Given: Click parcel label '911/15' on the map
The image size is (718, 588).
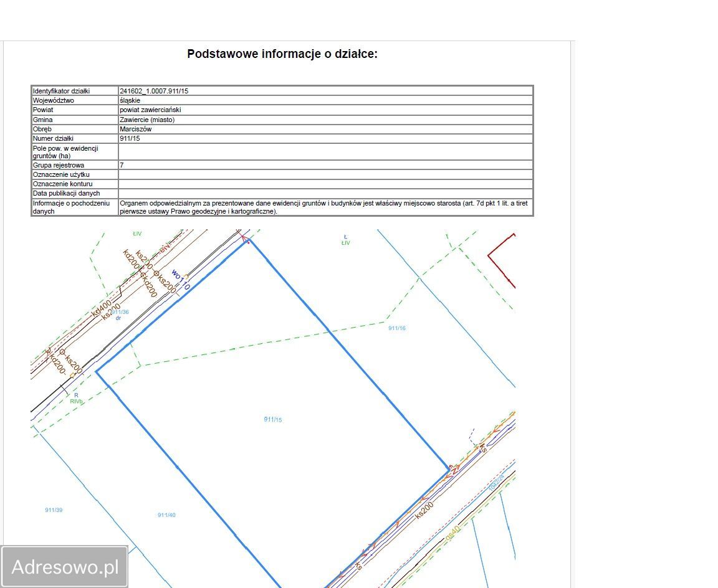Looking at the screenshot, I should point(273,419).
